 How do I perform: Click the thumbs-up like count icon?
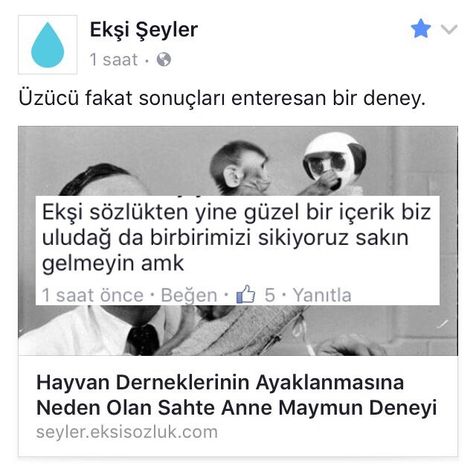pyautogui.click(x=245, y=294)
